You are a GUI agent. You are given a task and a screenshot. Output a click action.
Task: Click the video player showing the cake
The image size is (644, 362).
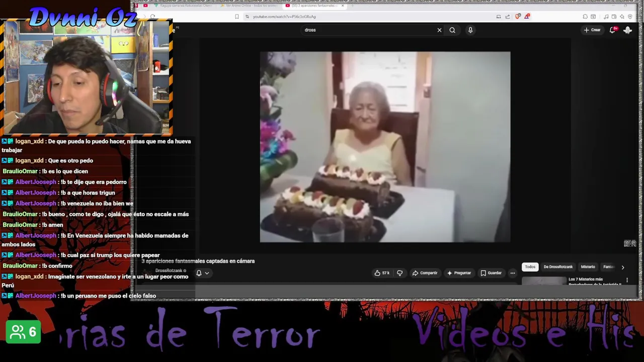click(x=385, y=147)
